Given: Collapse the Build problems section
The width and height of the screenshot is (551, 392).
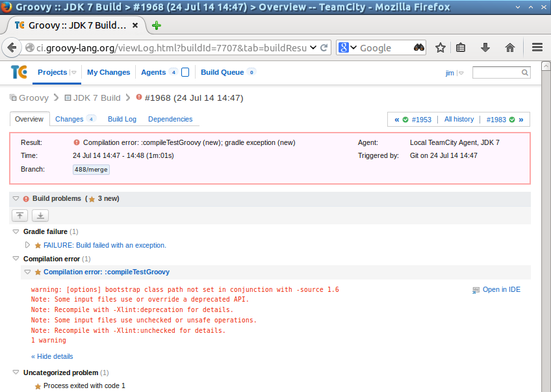Looking at the screenshot, I should coord(16,199).
